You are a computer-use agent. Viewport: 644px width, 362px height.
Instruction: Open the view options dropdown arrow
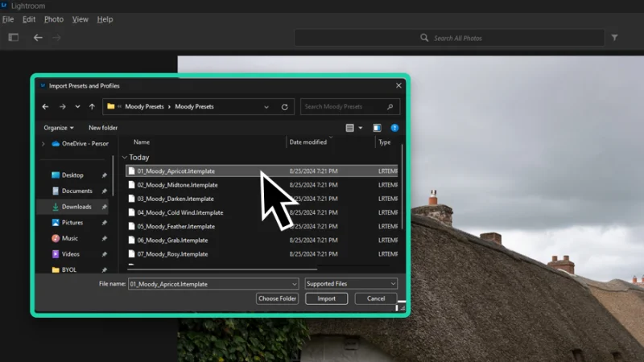click(361, 128)
